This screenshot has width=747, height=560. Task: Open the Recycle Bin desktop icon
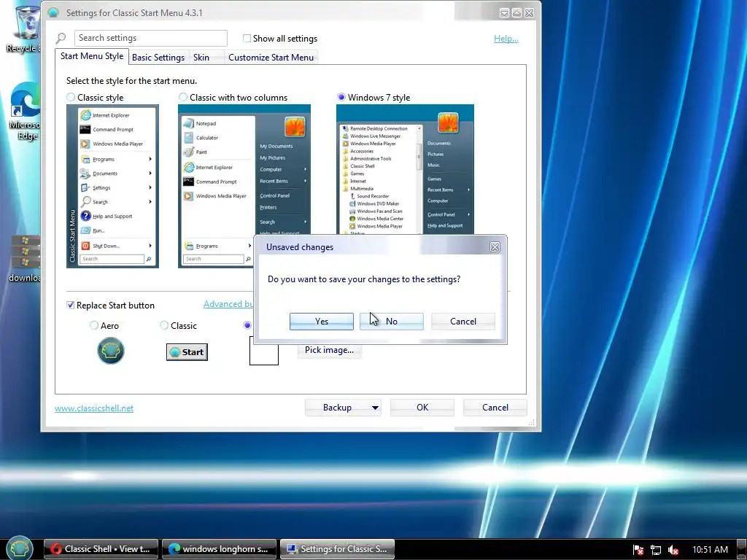[24, 28]
